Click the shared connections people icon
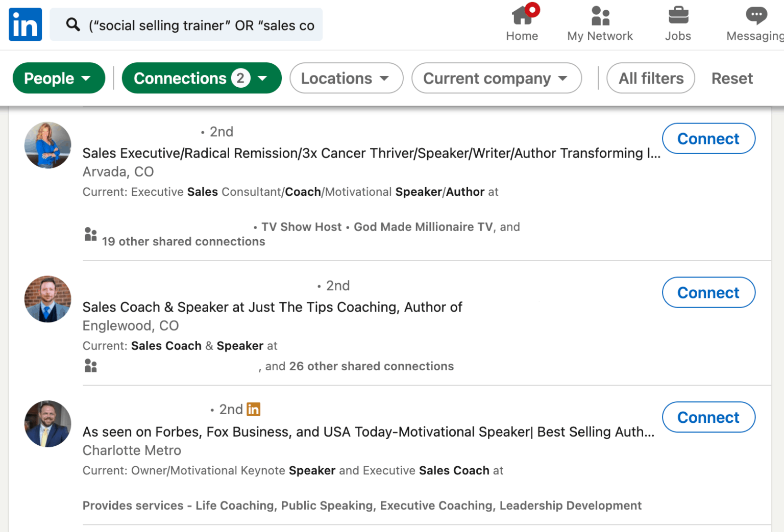 (90, 234)
